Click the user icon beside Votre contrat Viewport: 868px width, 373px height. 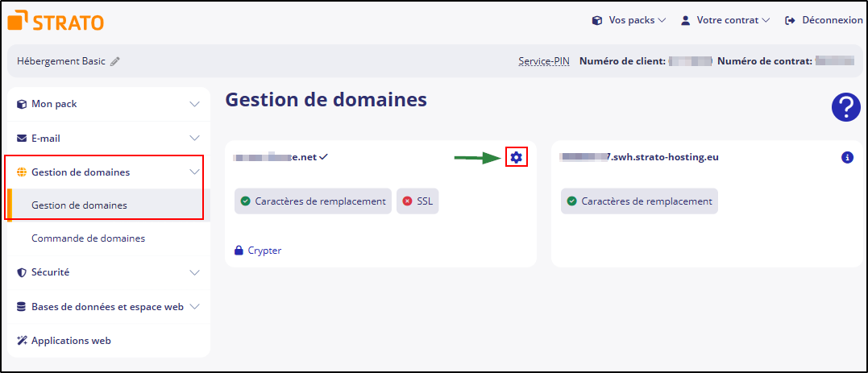coord(685,20)
